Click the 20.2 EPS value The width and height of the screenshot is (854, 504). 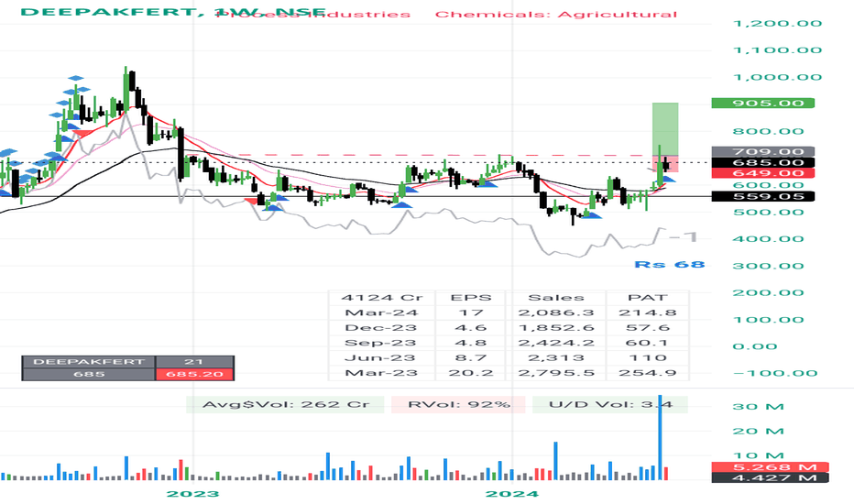[x=471, y=373]
